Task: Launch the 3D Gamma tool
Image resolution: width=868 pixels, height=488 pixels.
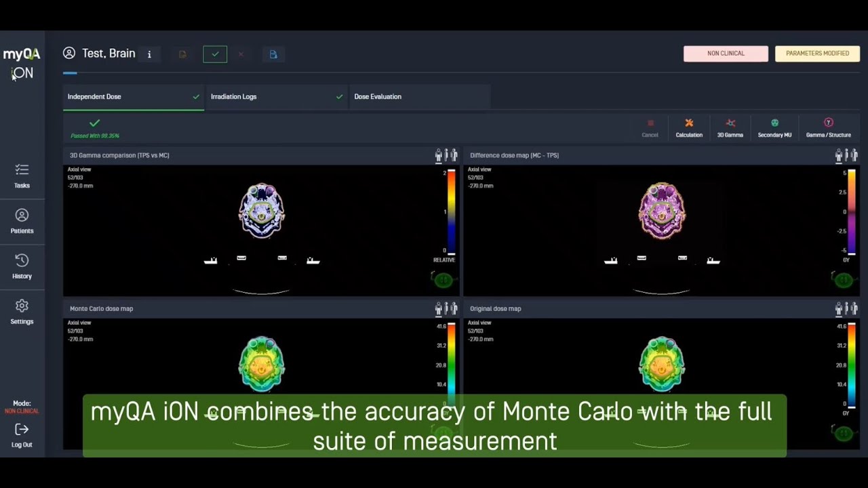Action: coord(730,128)
